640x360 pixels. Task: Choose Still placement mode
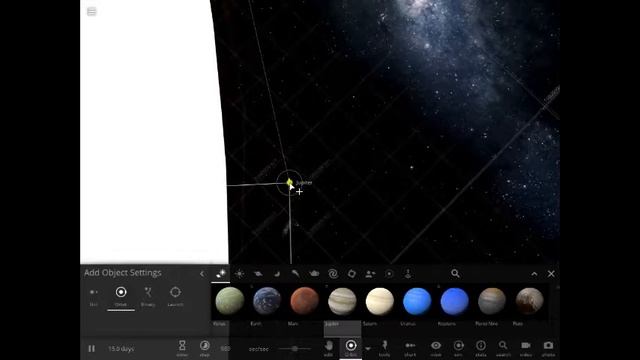point(93,297)
